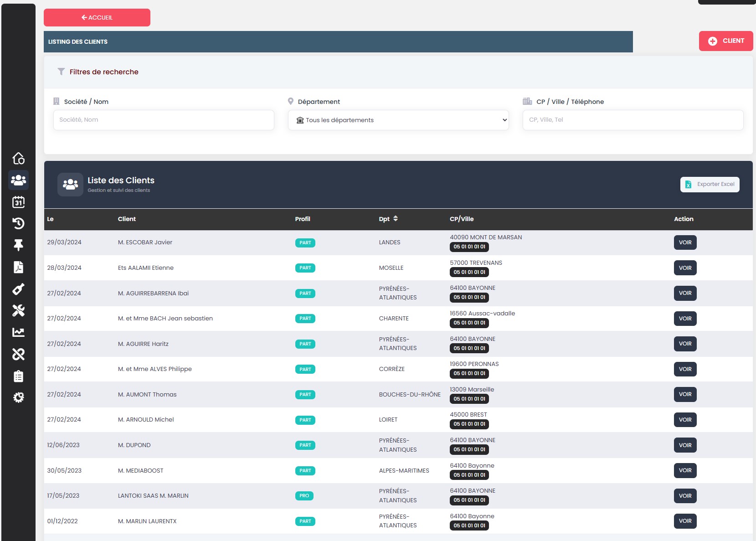Image resolution: width=756 pixels, height=541 pixels.
Task: Click the pin icon in the sidebar
Action: pos(18,245)
